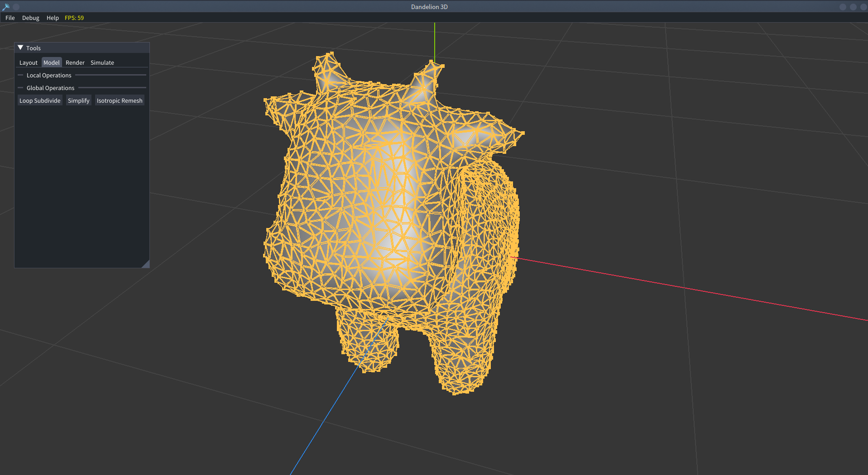Viewport: 868px width, 475px height.
Task: Click the Local Operations section header
Action: pyautogui.click(x=49, y=75)
